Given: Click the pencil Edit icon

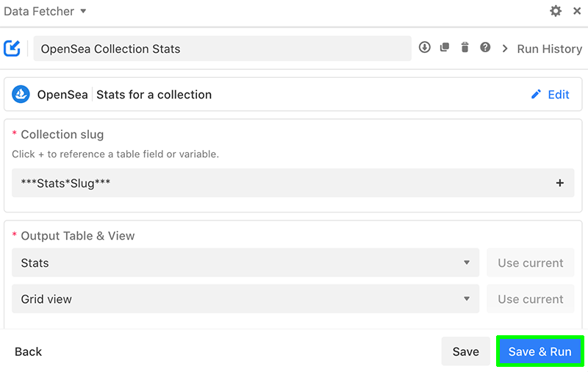Looking at the screenshot, I should (x=537, y=94).
